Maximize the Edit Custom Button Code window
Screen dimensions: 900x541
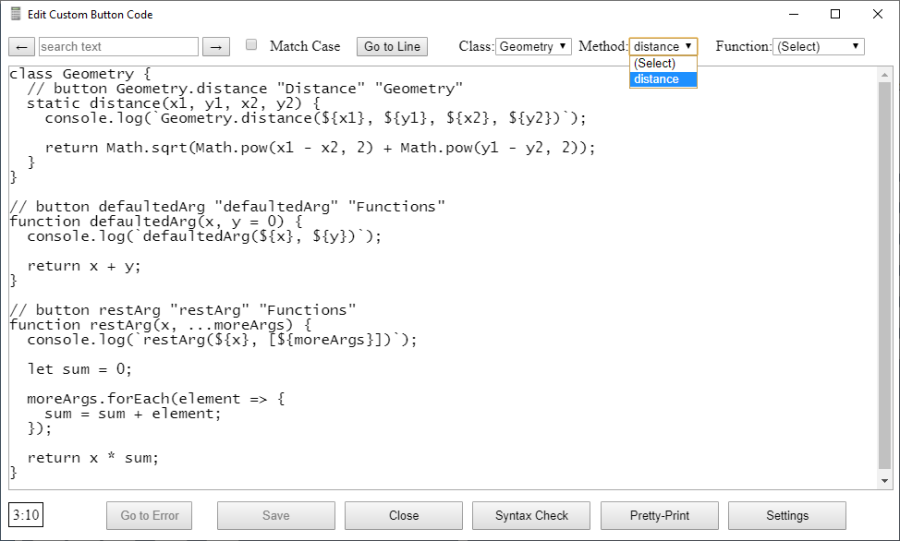pyautogui.click(x=835, y=15)
